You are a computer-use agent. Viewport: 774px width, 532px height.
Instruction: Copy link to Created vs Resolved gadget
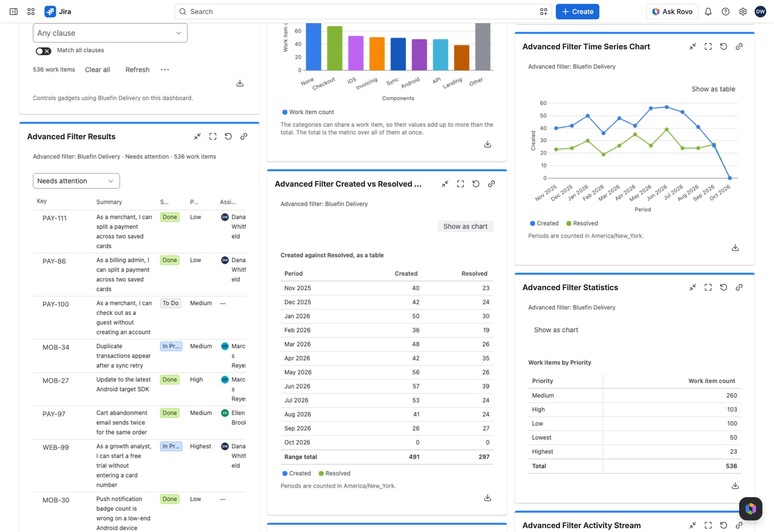(491, 184)
